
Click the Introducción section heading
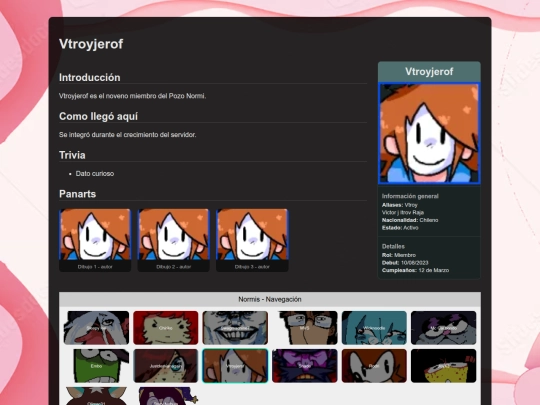point(90,77)
